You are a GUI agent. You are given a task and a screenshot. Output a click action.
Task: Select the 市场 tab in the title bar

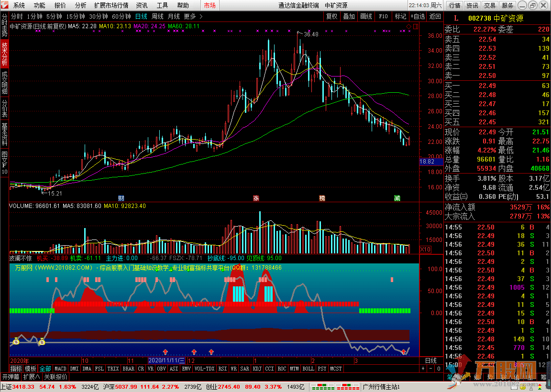[210, 5]
